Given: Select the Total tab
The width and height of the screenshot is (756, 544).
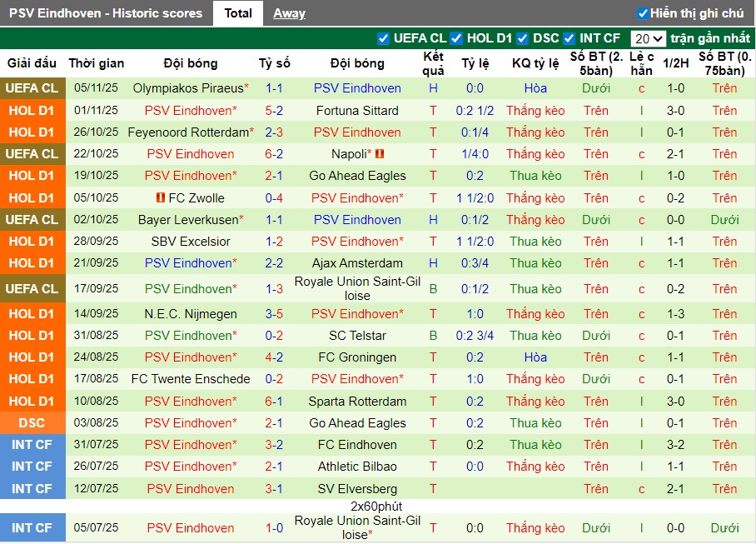Looking at the screenshot, I should (238, 13).
